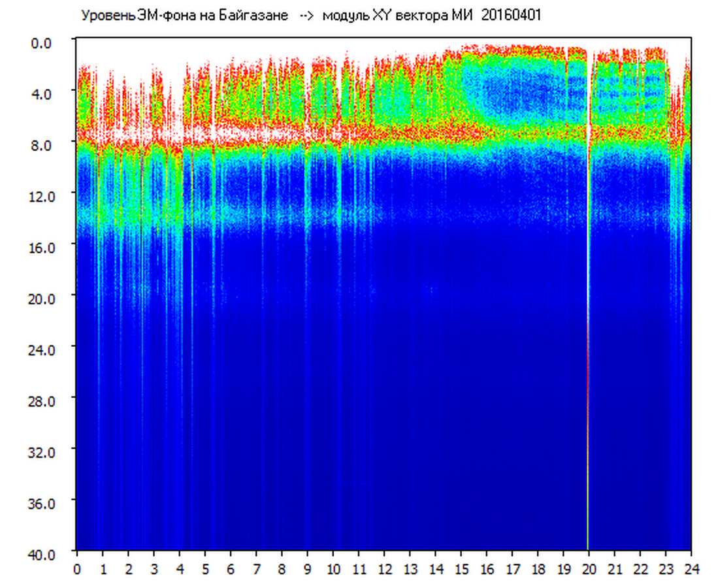Click hour 20 label on horizontal axis
This screenshot has height=588, width=716.
pos(588,569)
